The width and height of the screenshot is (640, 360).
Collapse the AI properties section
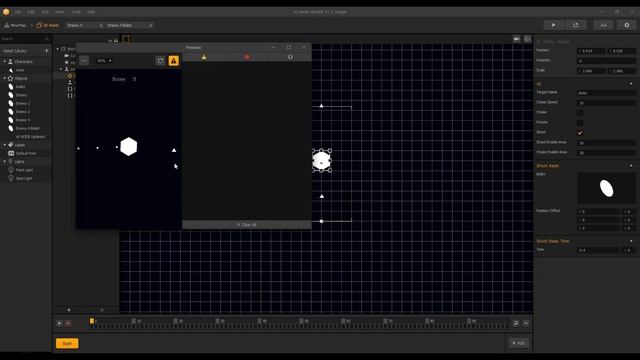point(631,84)
